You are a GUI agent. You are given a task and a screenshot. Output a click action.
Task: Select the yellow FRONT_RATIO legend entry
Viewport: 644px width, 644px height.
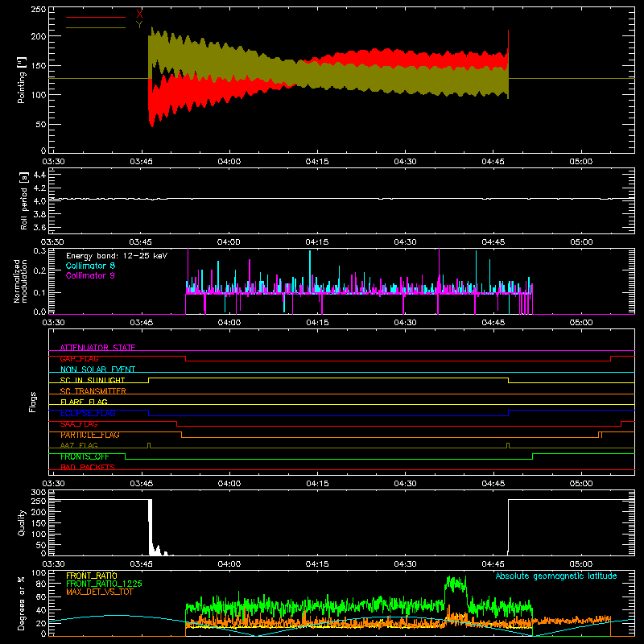pyautogui.click(x=92, y=576)
